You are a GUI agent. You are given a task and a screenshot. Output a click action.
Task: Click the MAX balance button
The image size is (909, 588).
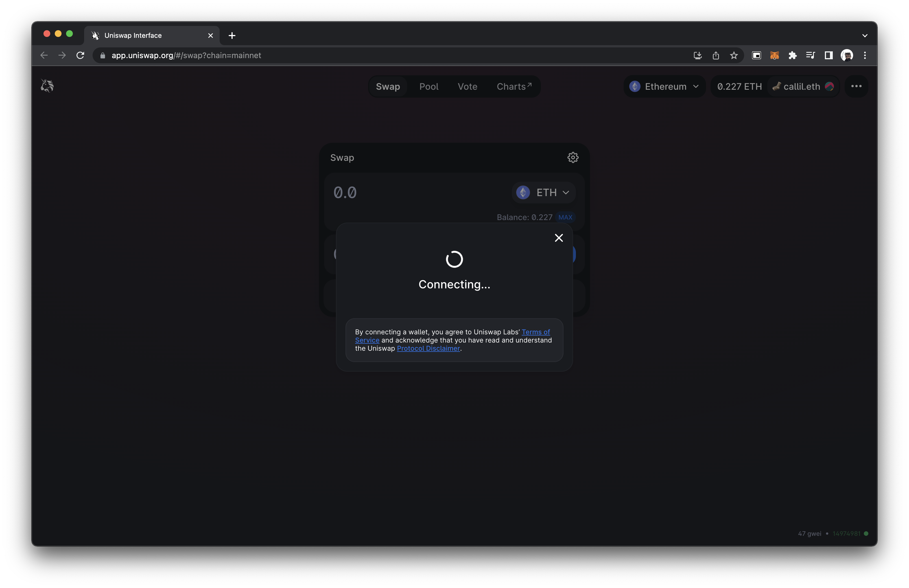pyautogui.click(x=565, y=217)
